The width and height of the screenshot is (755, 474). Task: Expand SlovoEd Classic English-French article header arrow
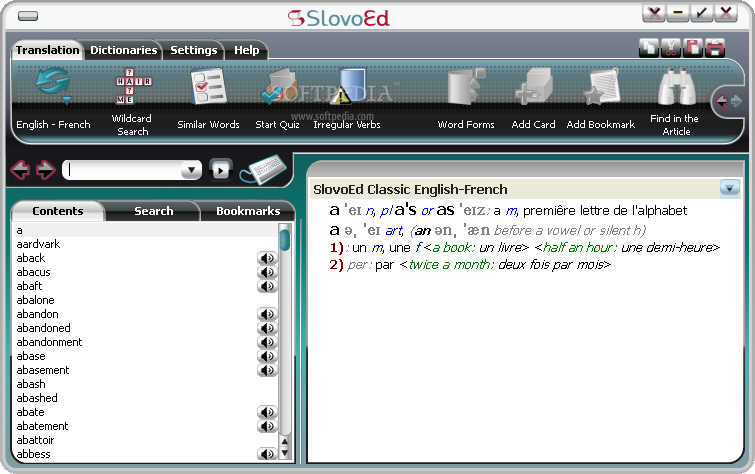(729, 188)
